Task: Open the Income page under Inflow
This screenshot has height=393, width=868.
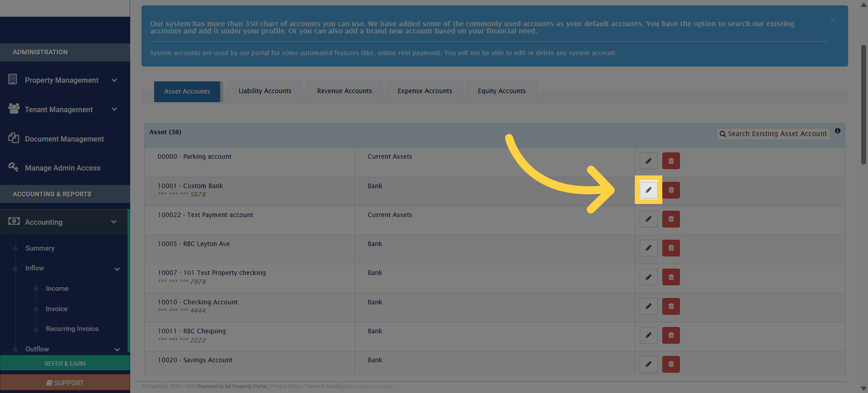Action: (x=57, y=289)
